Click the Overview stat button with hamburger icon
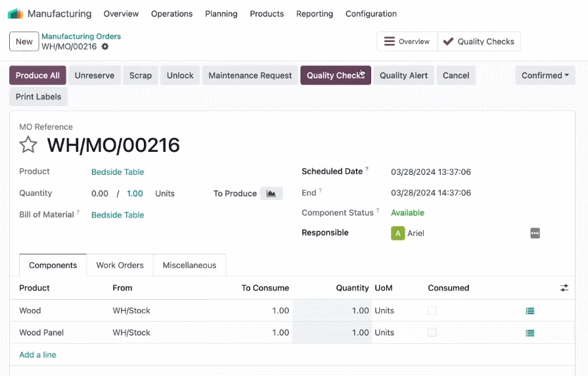The image size is (588, 376). point(407,41)
